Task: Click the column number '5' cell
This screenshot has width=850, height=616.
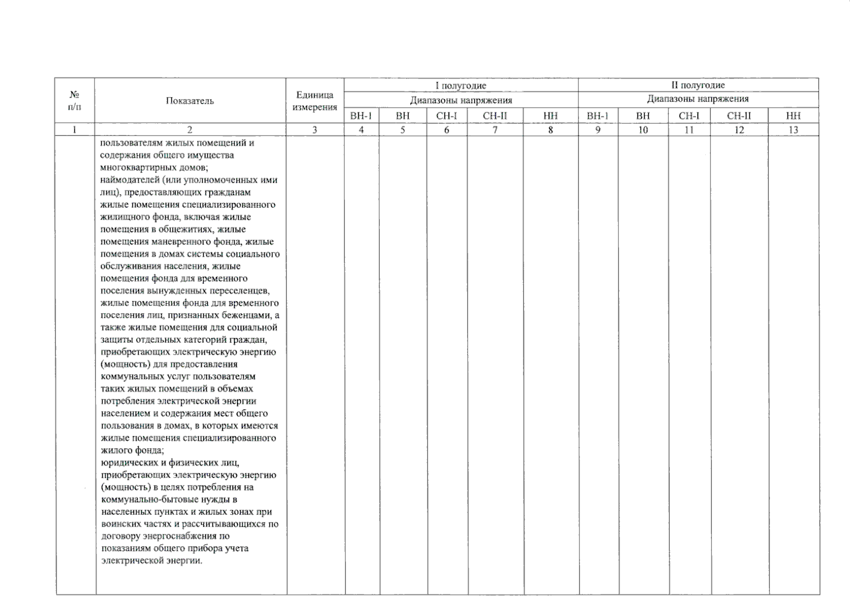Action: point(403,130)
